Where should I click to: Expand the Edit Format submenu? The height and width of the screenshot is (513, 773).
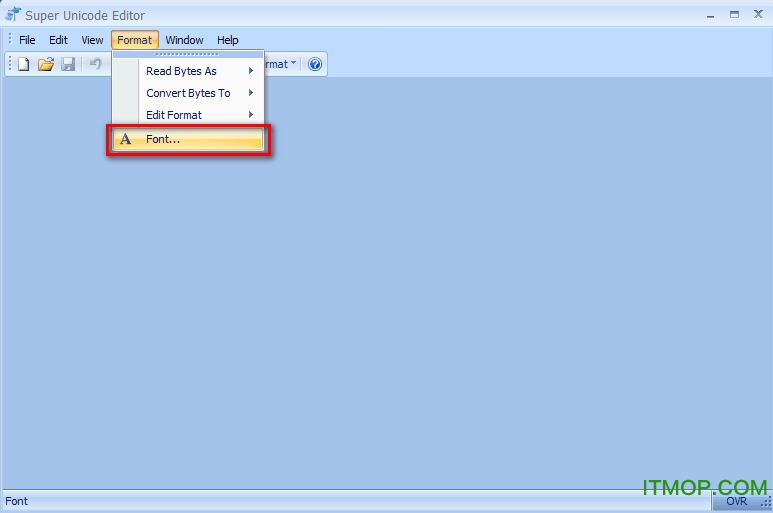[x=188, y=115]
